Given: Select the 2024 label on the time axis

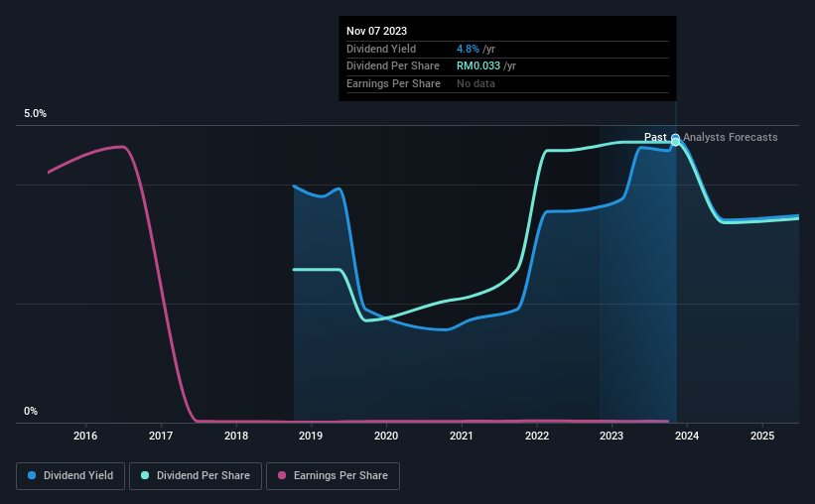Looking at the screenshot, I should tap(687, 436).
